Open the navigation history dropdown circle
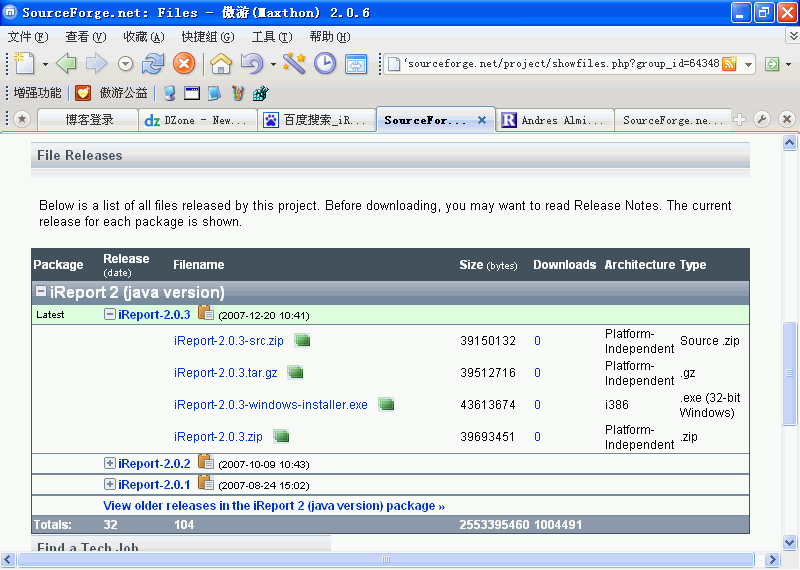Viewport: 800px width, 570px height. point(125,64)
